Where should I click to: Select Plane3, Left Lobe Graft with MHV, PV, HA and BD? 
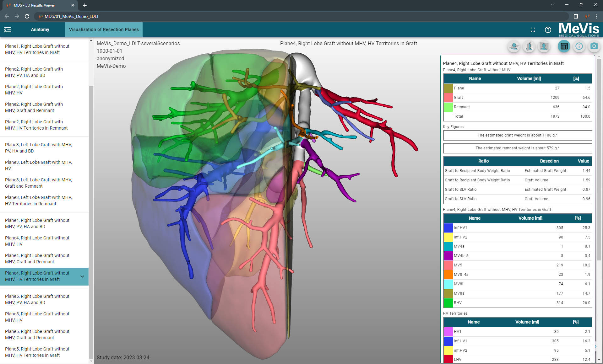point(44,148)
